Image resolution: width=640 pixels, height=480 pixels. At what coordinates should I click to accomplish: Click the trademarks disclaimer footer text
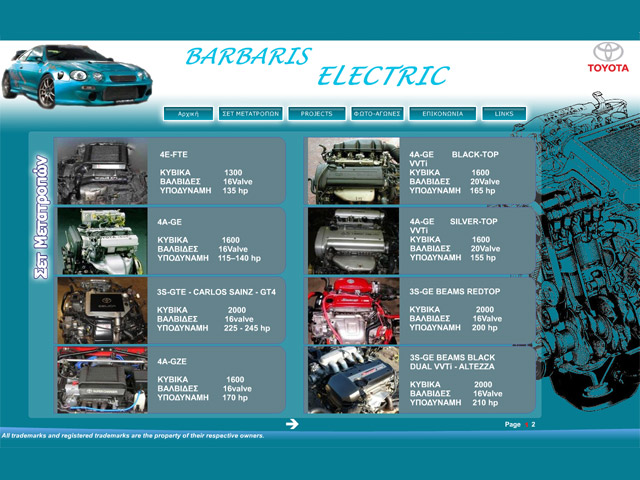point(133,436)
